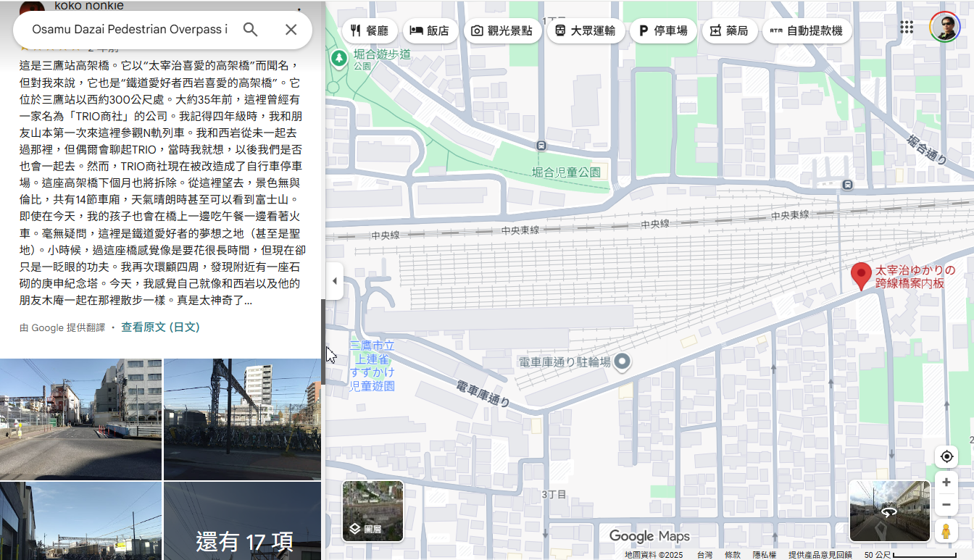Select the 自動提款機 ATM filter chip
The width and height of the screenshot is (974, 560).
coord(806,31)
